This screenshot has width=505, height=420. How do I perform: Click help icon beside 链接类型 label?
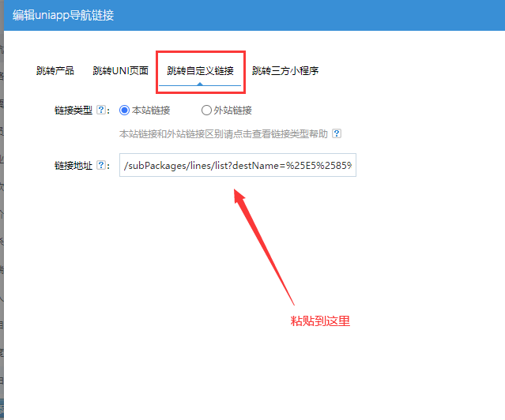pyautogui.click(x=101, y=111)
